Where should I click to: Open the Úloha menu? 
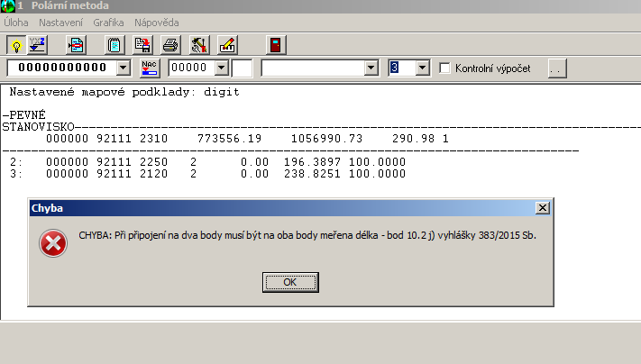(x=16, y=21)
